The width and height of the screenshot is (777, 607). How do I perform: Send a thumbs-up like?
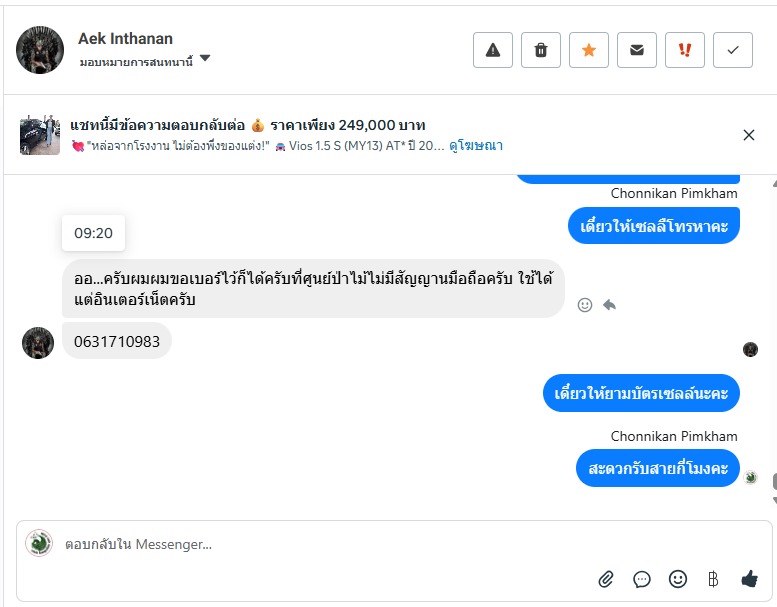click(749, 579)
